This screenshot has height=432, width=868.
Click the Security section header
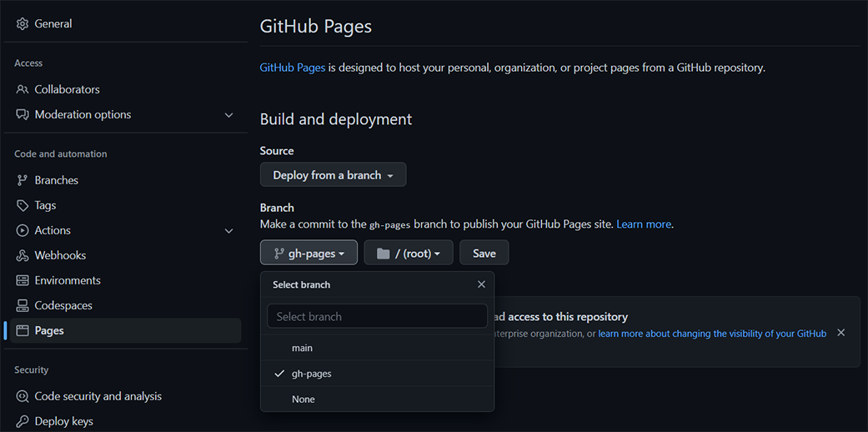pyautogui.click(x=32, y=369)
